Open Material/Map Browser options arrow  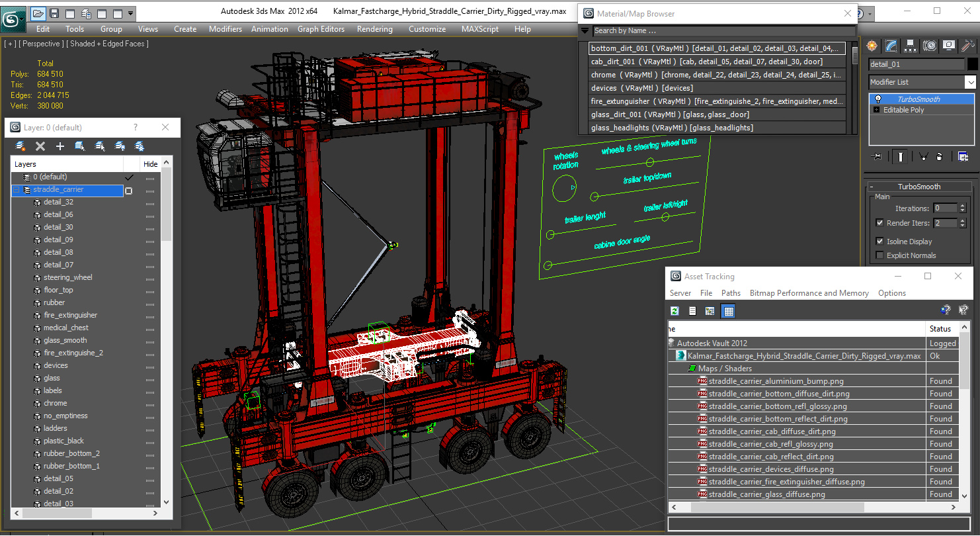tap(585, 30)
